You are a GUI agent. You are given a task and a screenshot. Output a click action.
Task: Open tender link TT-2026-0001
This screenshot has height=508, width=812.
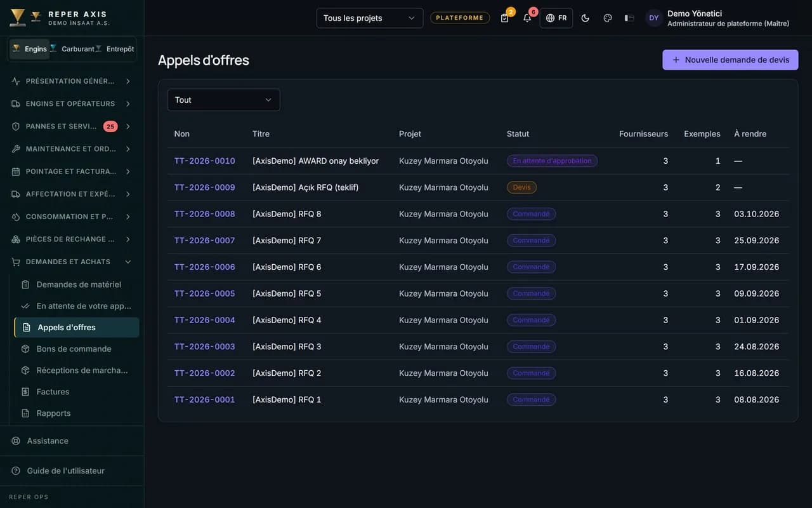point(205,399)
